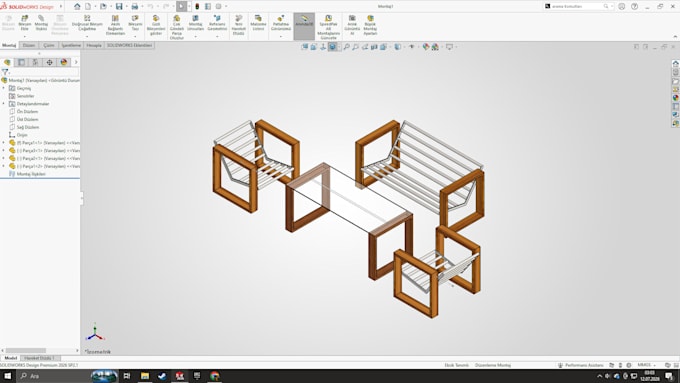Click Yeni Hareket Etüdü tool
Viewport: 680px width, 383px height.
[239, 25]
